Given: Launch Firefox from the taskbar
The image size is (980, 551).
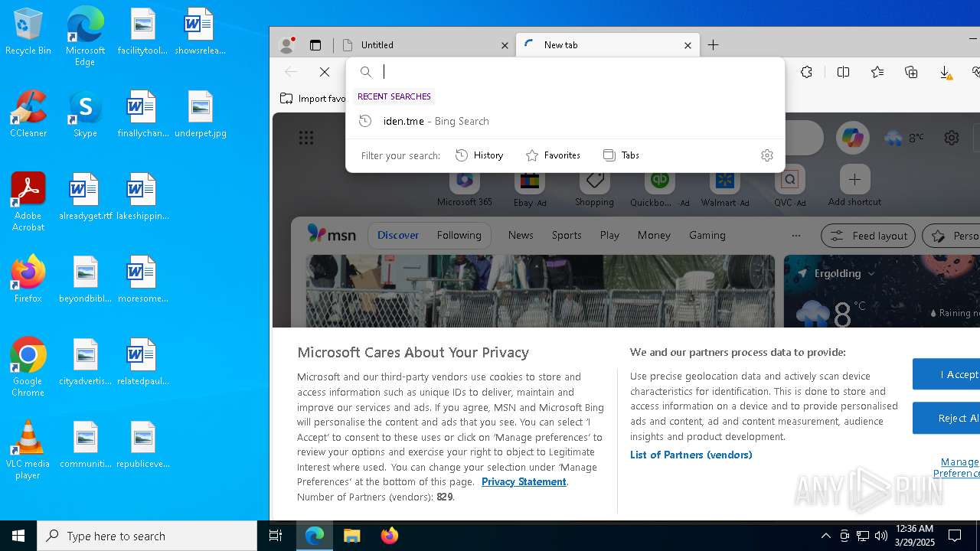Looking at the screenshot, I should click(390, 536).
